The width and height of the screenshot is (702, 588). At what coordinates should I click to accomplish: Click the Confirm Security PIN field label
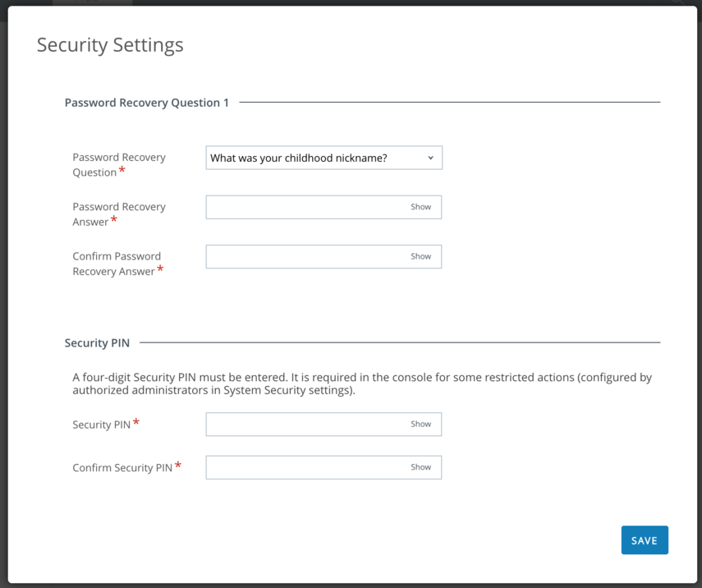pos(122,467)
